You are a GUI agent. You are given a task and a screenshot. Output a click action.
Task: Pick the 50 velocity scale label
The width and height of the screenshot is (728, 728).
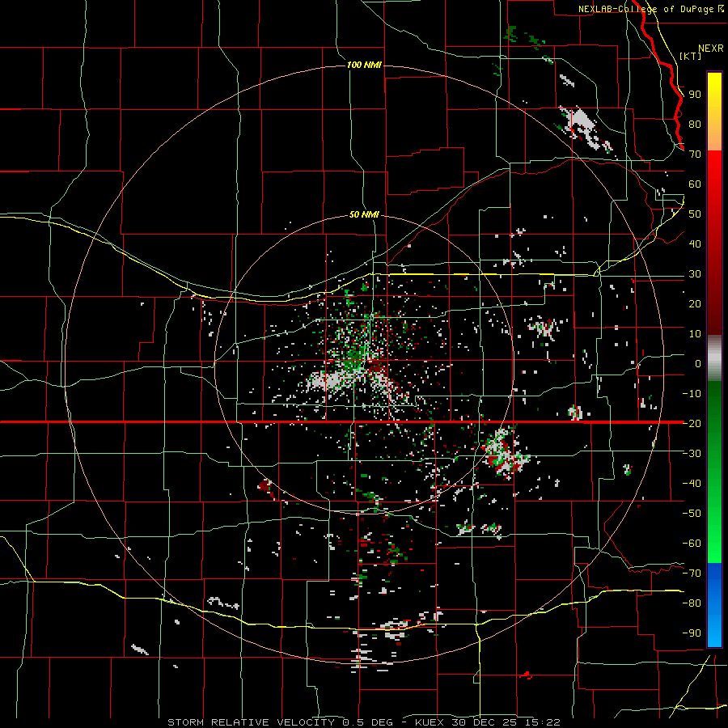click(x=695, y=214)
